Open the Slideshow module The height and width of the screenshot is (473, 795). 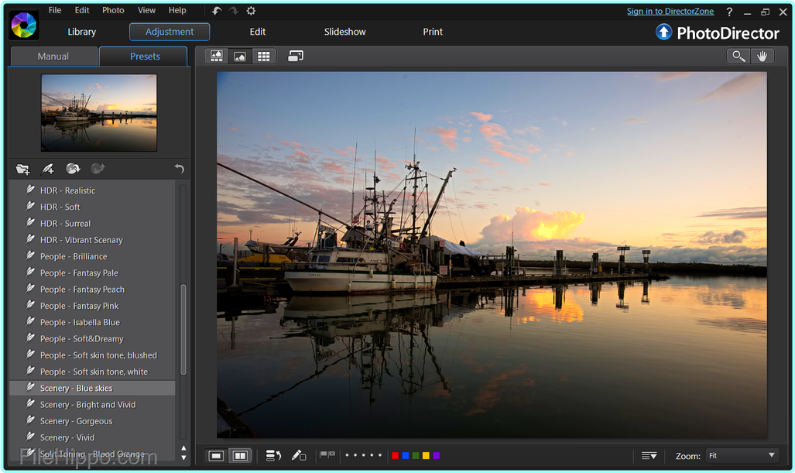tap(345, 32)
